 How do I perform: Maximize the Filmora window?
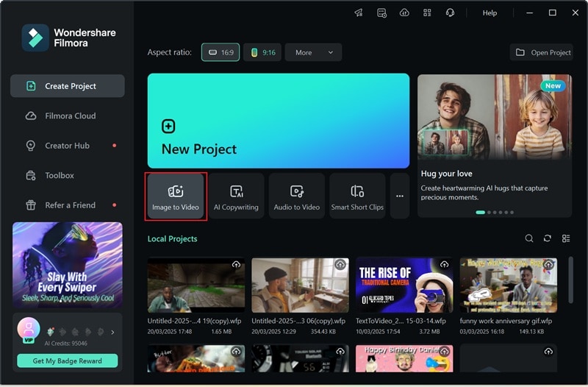coord(553,13)
